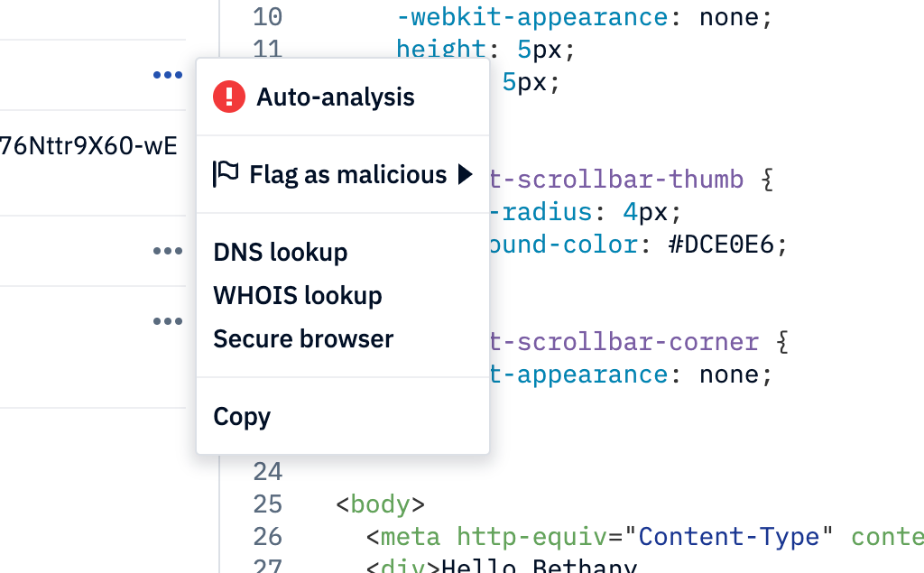Click line number 24 in code gutter
Viewport: 924px width, 573px height.
tap(267, 472)
